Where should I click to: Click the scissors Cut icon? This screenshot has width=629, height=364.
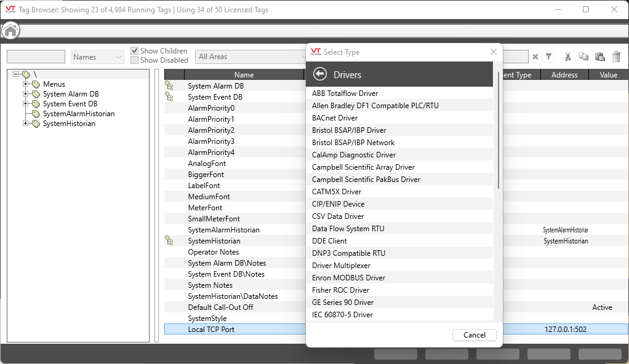click(567, 57)
